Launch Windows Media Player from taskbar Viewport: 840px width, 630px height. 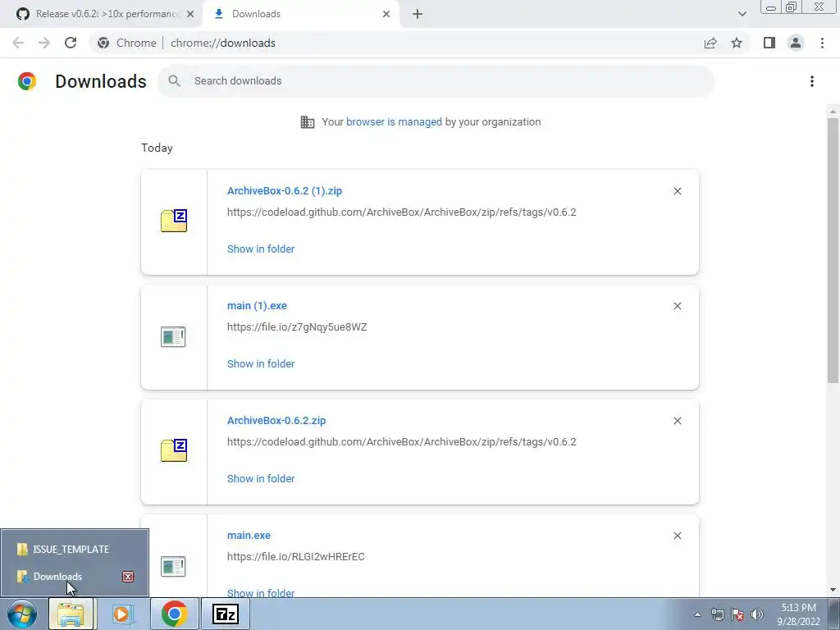tap(123, 614)
